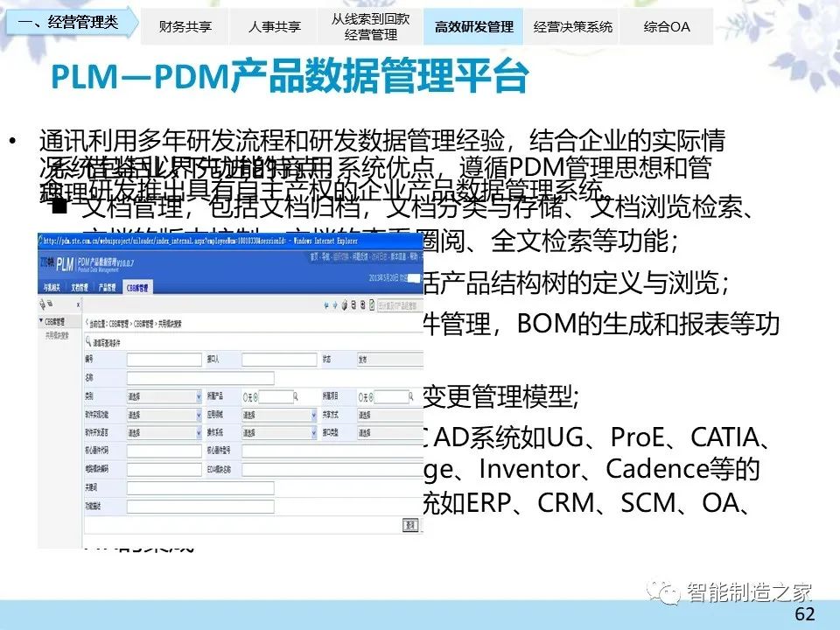Open the 应用领域 dropdown
The width and height of the screenshot is (840, 630).
[x=279, y=415]
